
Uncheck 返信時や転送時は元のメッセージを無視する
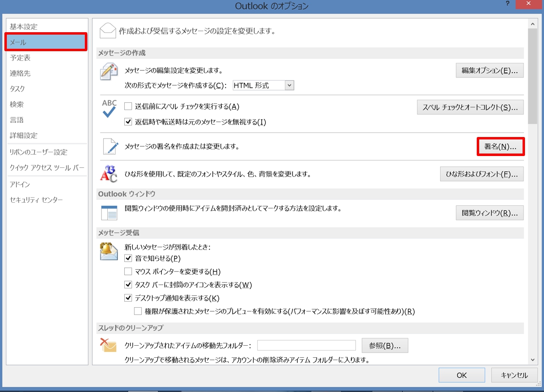click(x=128, y=122)
